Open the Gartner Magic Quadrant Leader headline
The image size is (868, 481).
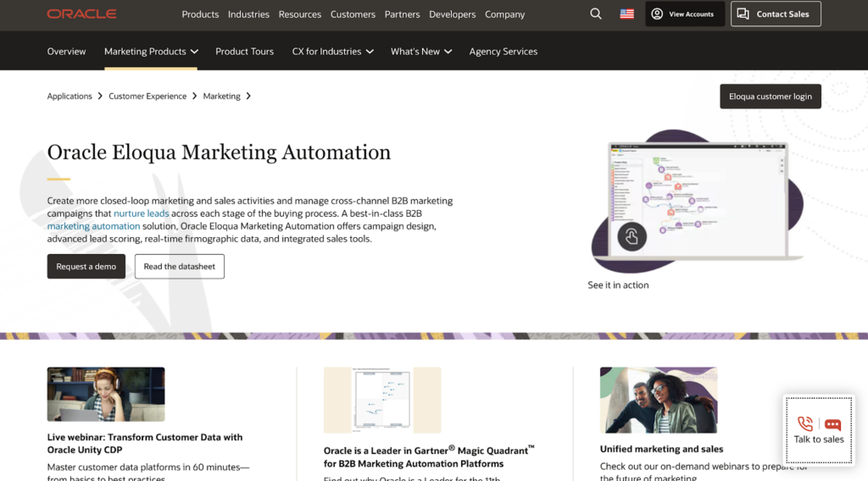[429, 456]
